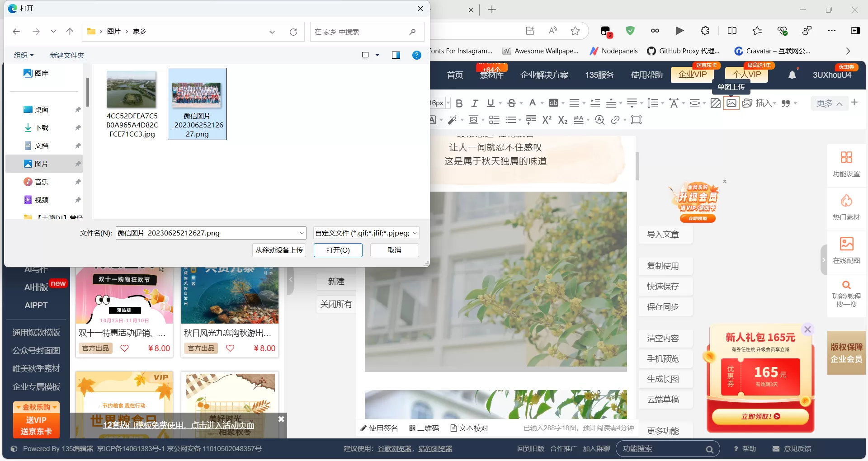Click the single image upload icon in the editor toolbar
Screen dimensions: 868x461
point(731,103)
